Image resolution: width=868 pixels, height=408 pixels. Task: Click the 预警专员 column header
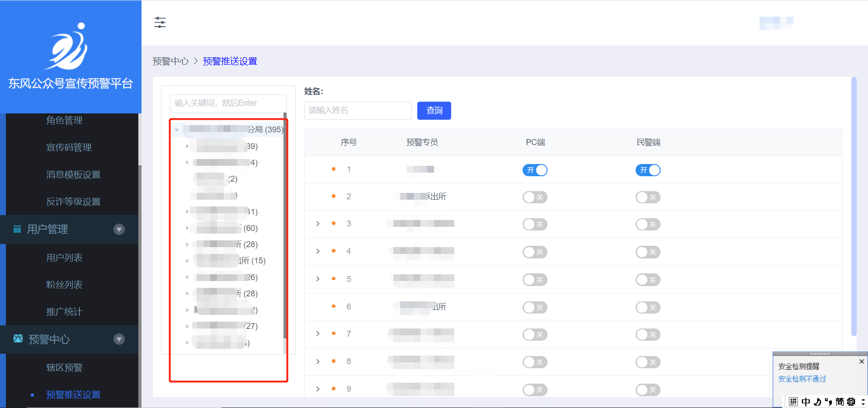(422, 142)
